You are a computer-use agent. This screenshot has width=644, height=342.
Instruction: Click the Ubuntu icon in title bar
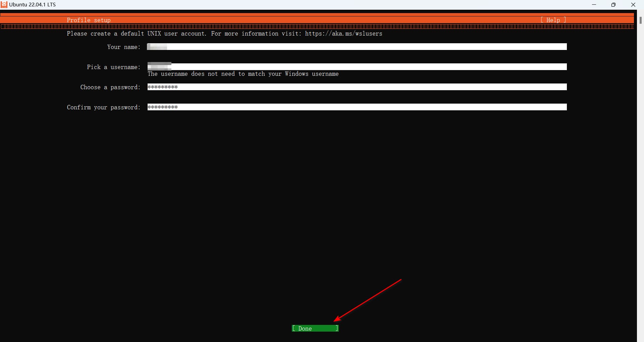coord(4,5)
